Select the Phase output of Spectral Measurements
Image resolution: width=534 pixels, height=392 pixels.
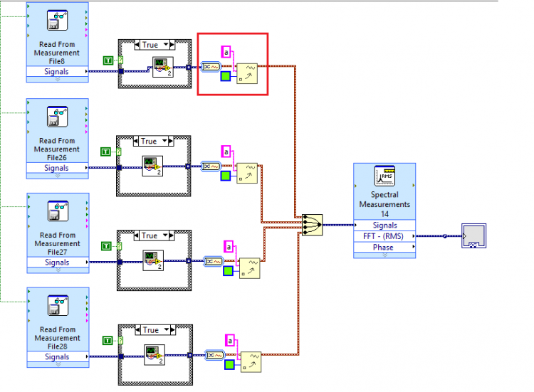tap(384, 248)
